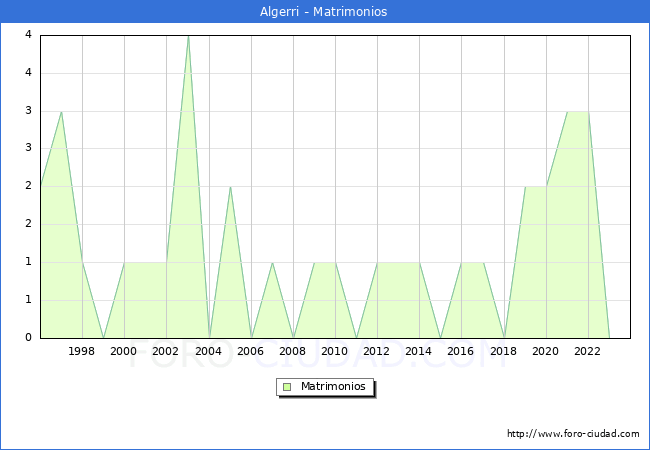
Task: Click the highest peak at 2003
Action: click(188, 36)
